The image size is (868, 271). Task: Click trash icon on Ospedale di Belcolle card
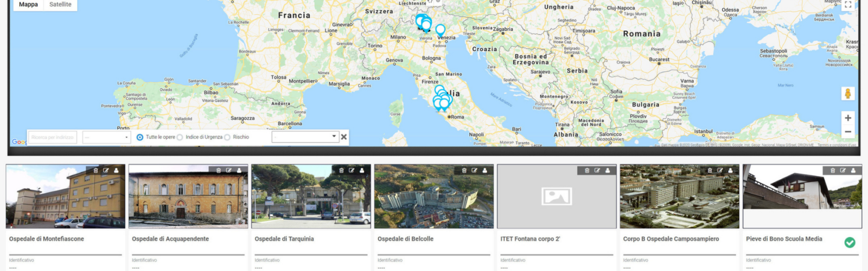coord(464,170)
